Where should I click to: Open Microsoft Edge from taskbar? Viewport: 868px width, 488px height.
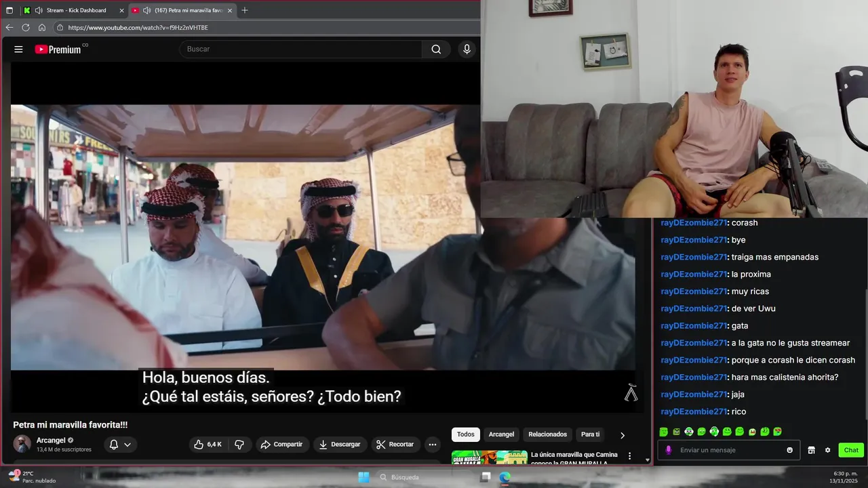505,477
